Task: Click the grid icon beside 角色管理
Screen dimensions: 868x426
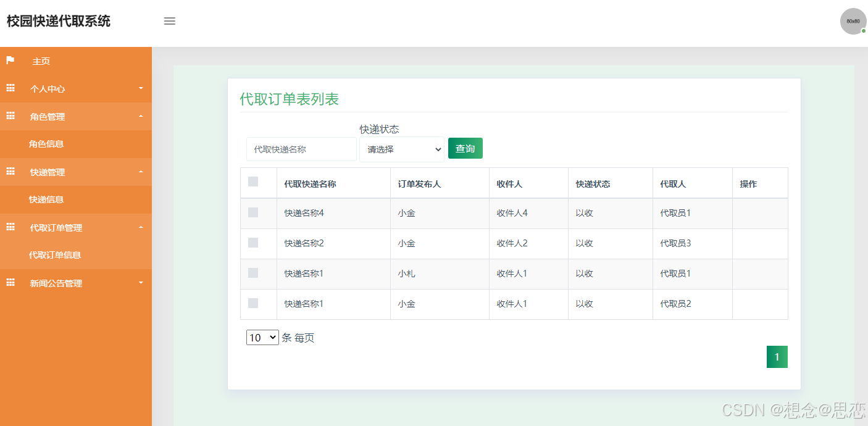Action: tap(10, 116)
